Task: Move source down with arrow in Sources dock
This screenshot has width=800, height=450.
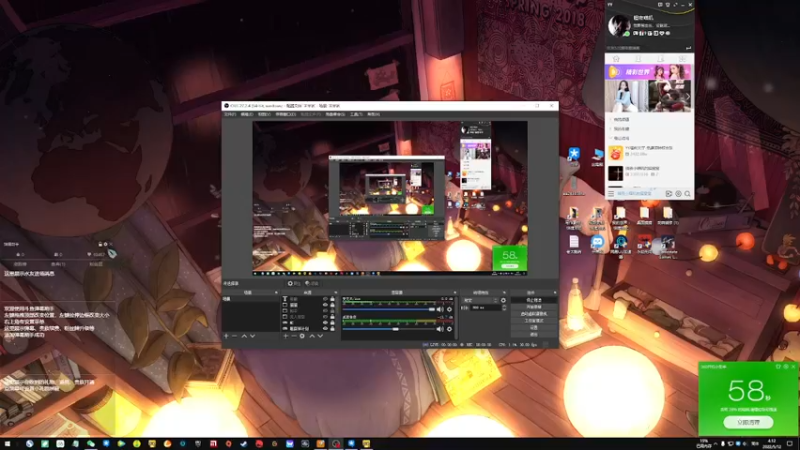Action: (320, 336)
